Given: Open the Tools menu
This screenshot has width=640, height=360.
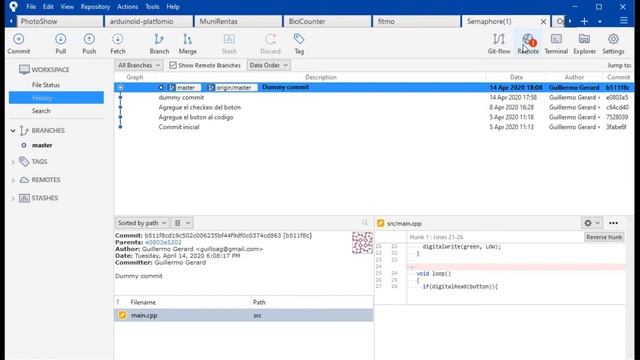Looking at the screenshot, I should tap(152, 7).
